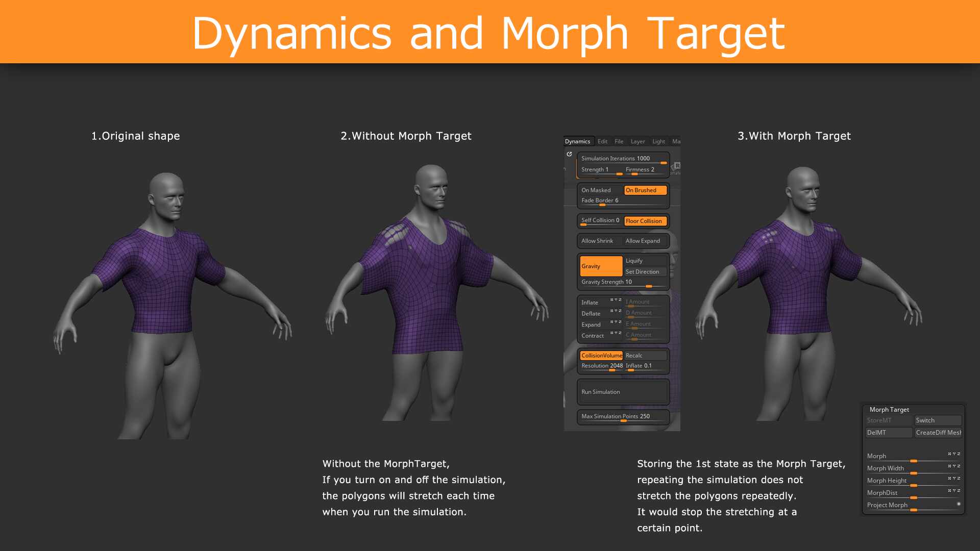Click the DelMT button
Viewport: 980px width, 551px height.
(x=888, y=433)
